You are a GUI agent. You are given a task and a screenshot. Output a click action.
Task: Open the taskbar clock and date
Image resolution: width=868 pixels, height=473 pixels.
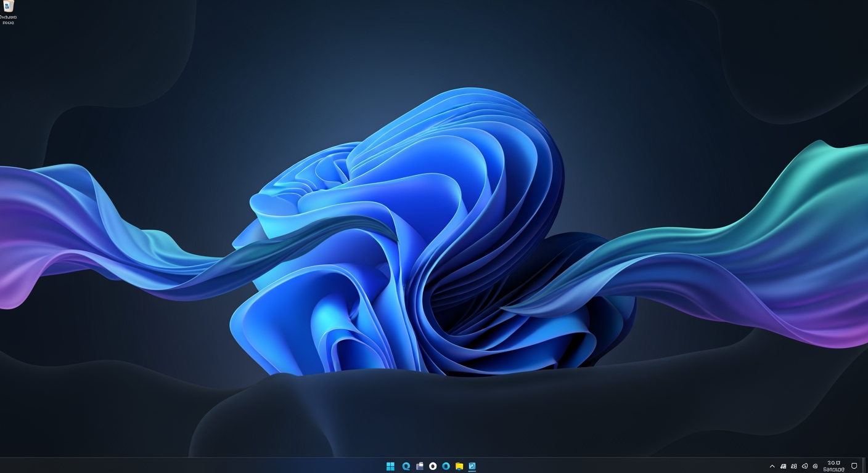[833, 466]
